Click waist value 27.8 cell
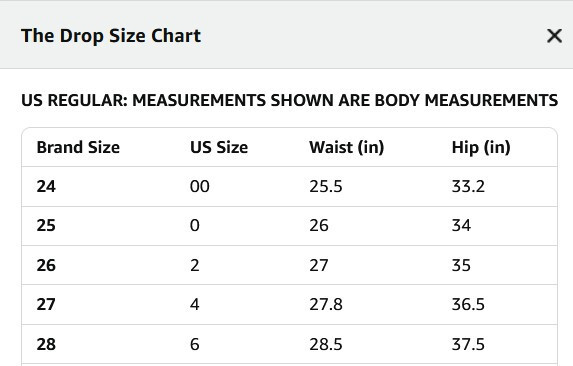The height and width of the screenshot is (366, 573). coord(326,304)
